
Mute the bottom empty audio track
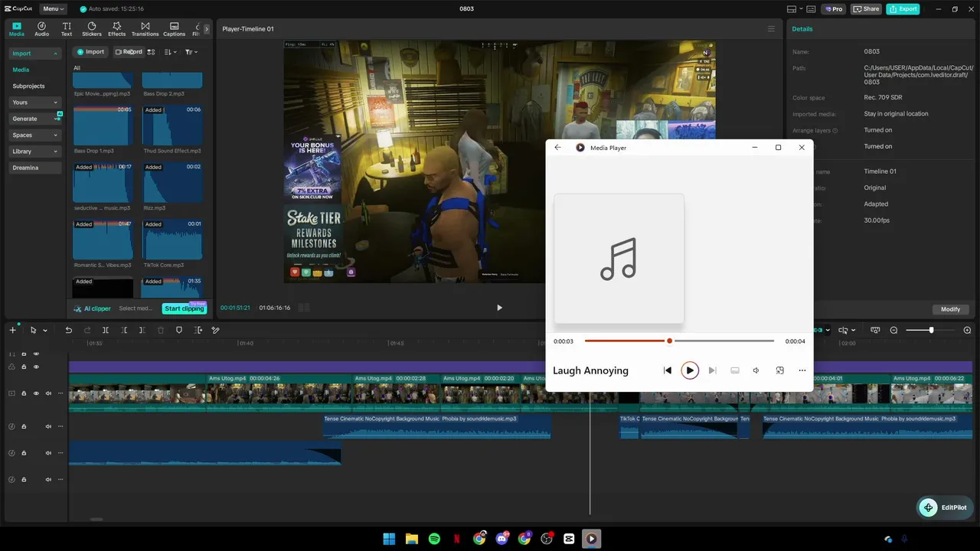click(48, 480)
